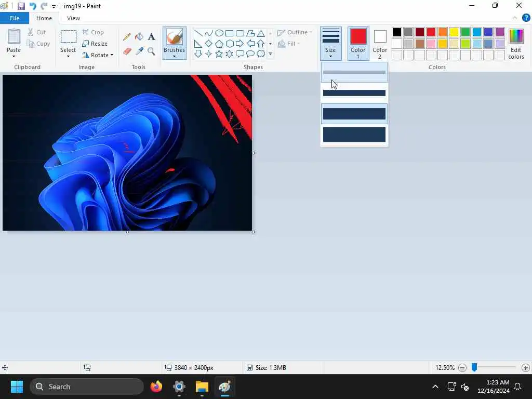Choose the Rectangle shape
The height and width of the screenshot is (399, 532).
229,33
